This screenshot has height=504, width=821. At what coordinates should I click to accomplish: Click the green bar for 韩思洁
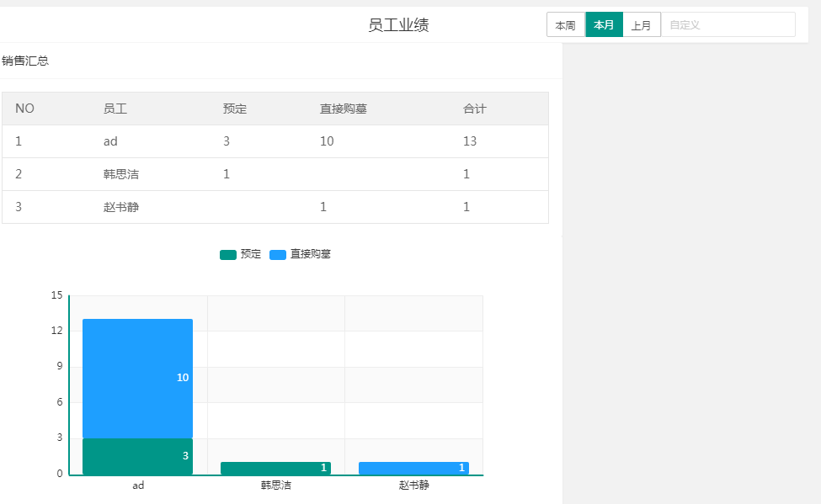point(275,468)
